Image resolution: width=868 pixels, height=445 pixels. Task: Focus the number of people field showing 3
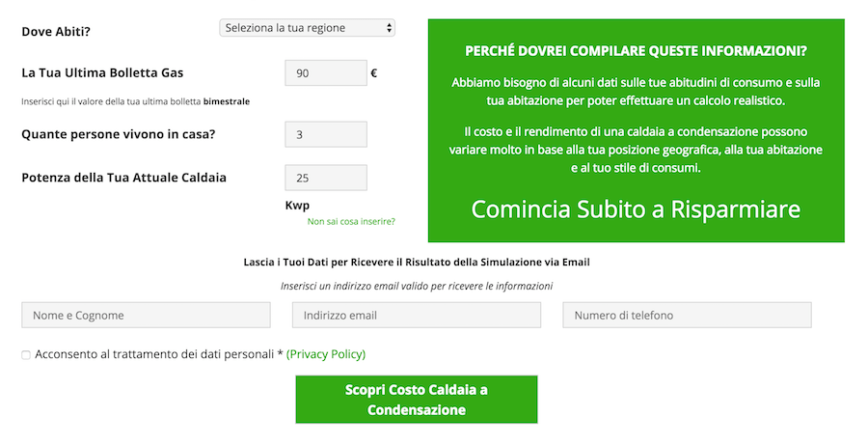pyautogui.click(x=326, y=135)
